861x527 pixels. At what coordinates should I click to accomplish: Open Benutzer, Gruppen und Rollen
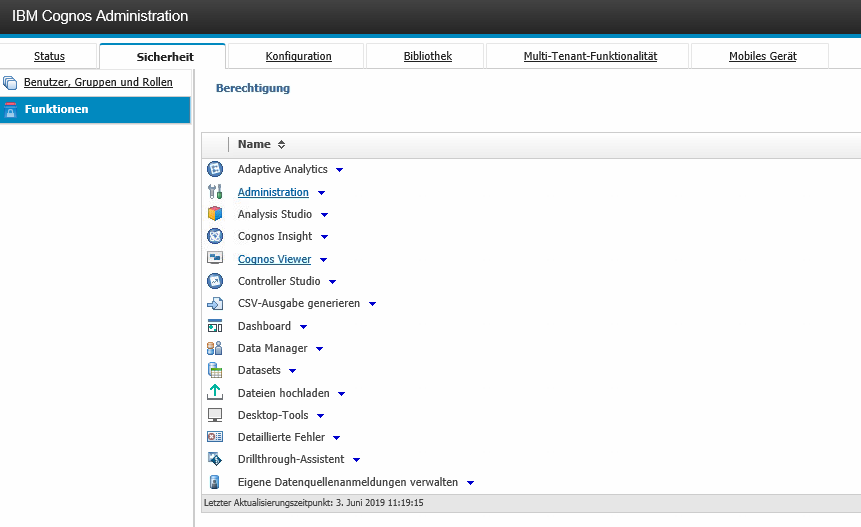[98, 82]
